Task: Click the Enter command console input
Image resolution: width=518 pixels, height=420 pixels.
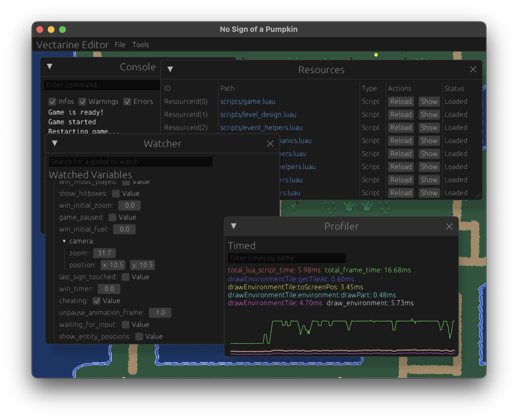Action: coord(102,85)
